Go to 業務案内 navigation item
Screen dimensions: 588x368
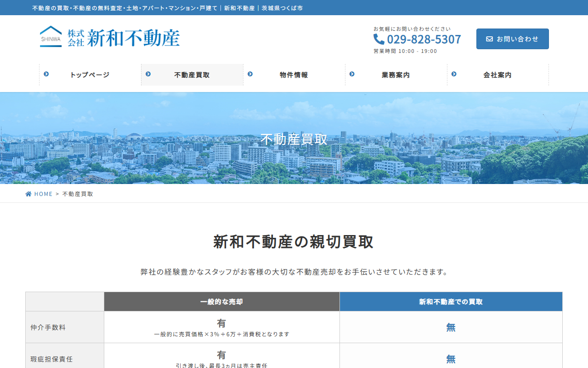point(396,75)
